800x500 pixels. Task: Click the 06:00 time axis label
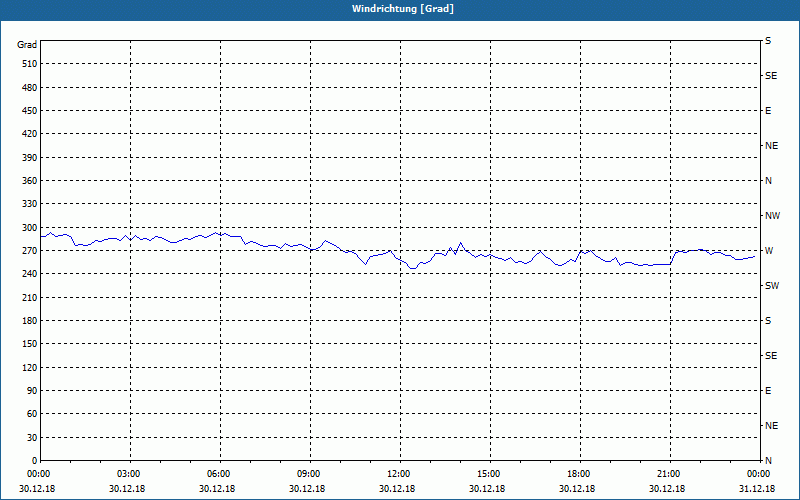[220, 474]
